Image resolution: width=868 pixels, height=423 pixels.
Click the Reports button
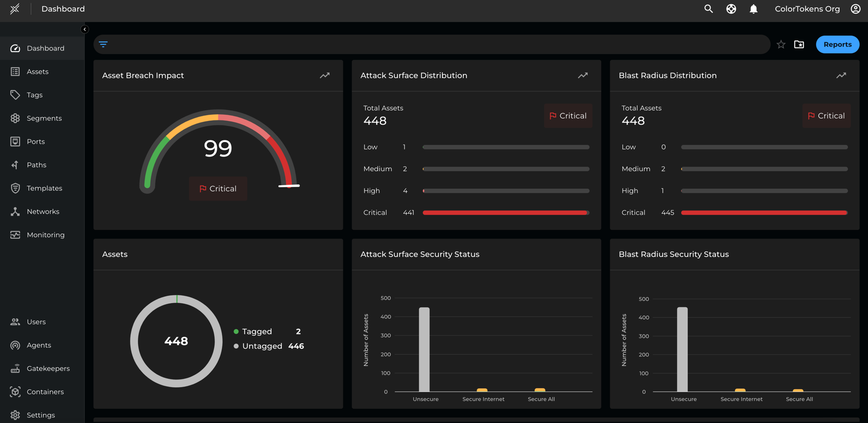click(x=837, y=45)
